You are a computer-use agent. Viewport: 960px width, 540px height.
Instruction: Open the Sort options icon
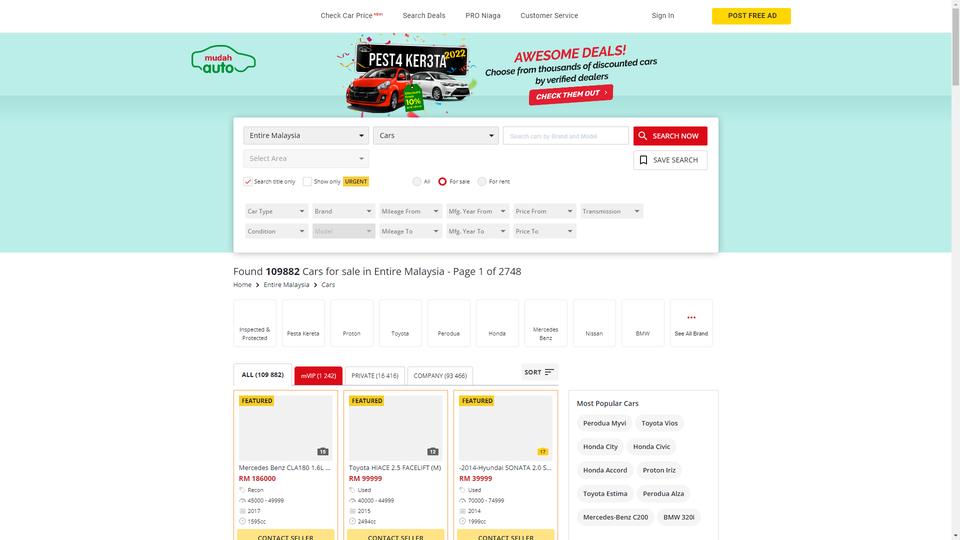click(549, 372)
